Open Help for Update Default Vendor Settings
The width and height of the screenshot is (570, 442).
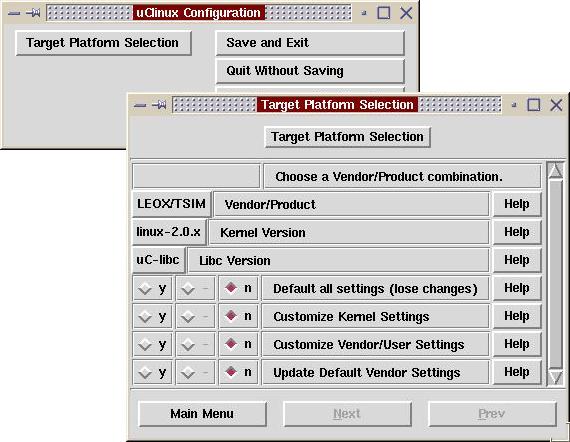pyautogui.click(x=517, y=372)
